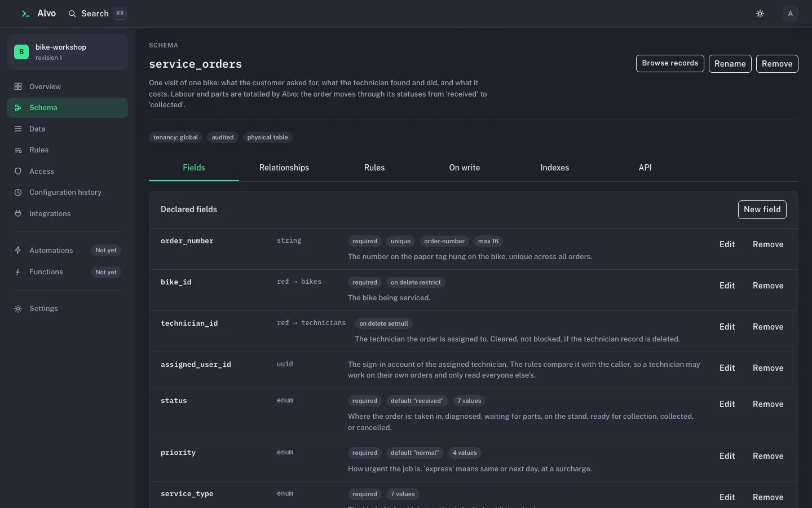The image size is (812, 508).
Task: Select the Fields tab
Action: tap(194, 168)
